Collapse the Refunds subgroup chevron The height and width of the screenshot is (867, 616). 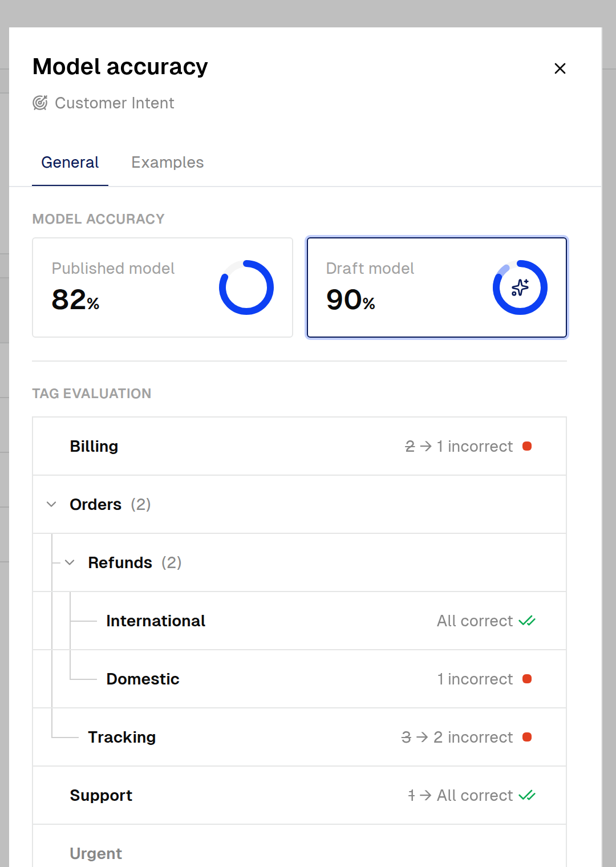tap(70, 562)
